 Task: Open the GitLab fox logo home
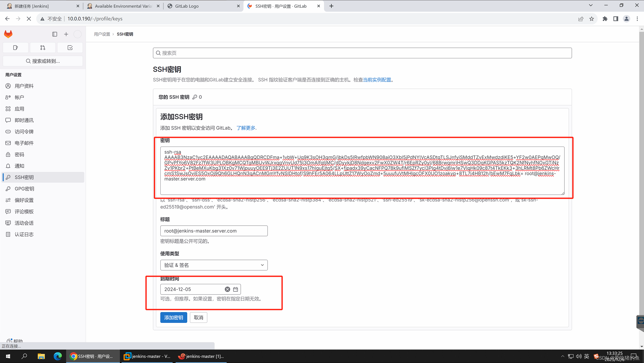point(8,34)
